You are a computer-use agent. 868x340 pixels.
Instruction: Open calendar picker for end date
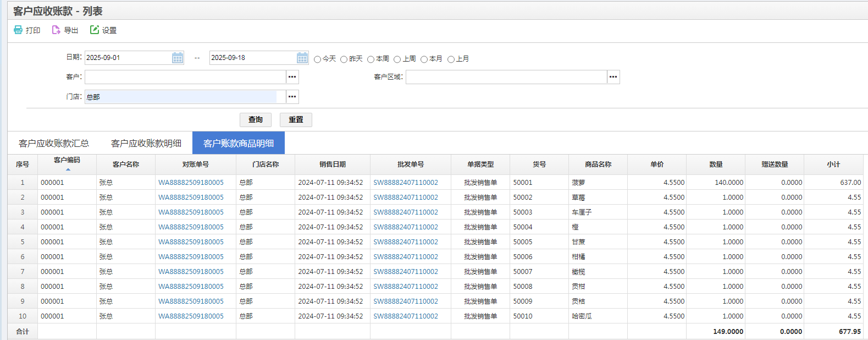point(302,58)
